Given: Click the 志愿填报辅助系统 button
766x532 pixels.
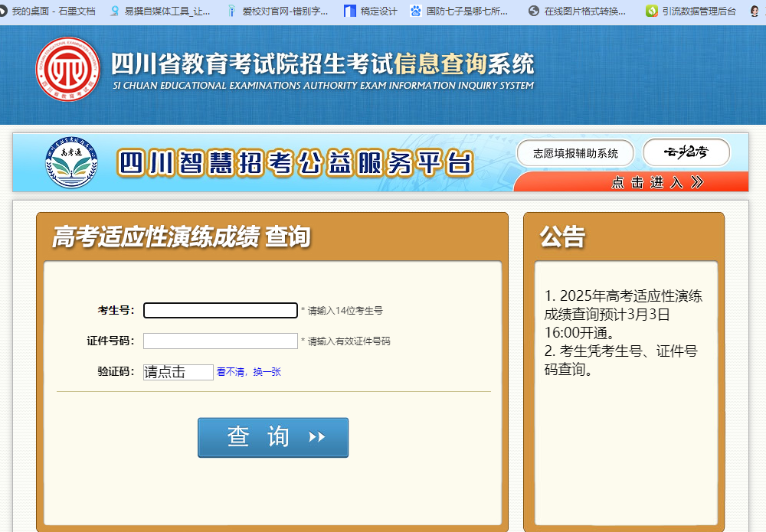Looking at the screenshot, I should click(x=575, y=153).
